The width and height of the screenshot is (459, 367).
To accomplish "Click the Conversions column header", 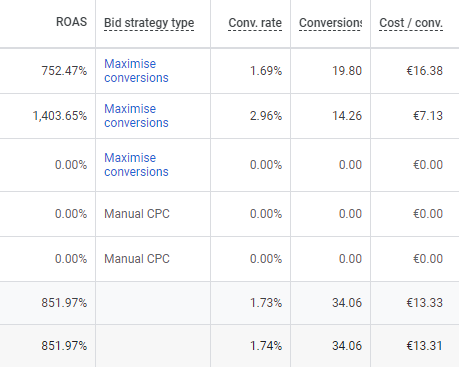I will tap(330, 23).
